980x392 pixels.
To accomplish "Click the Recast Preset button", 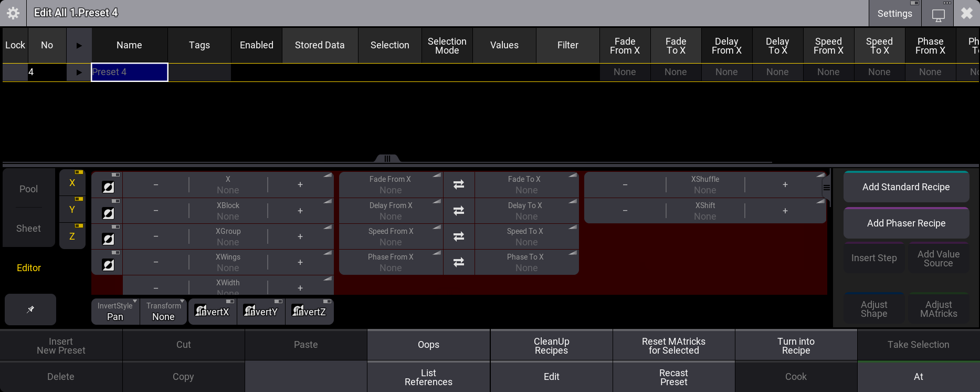I will [x=673, y=377].
